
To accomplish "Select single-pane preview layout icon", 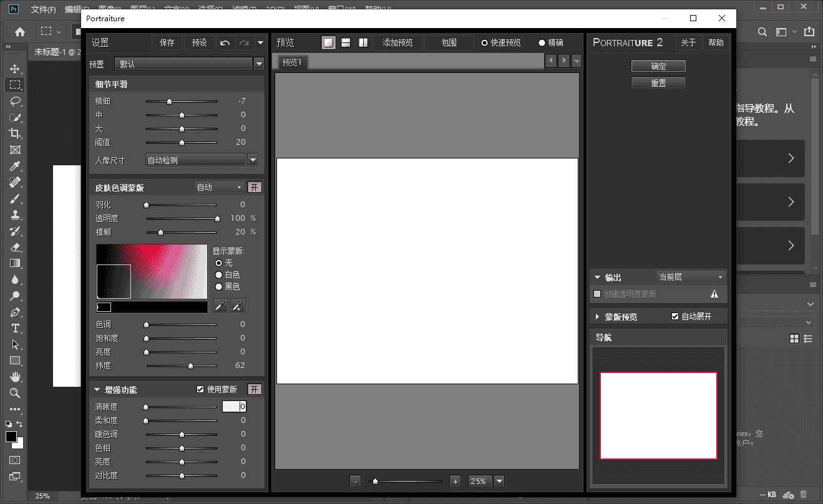I will [x=328, y=43].
